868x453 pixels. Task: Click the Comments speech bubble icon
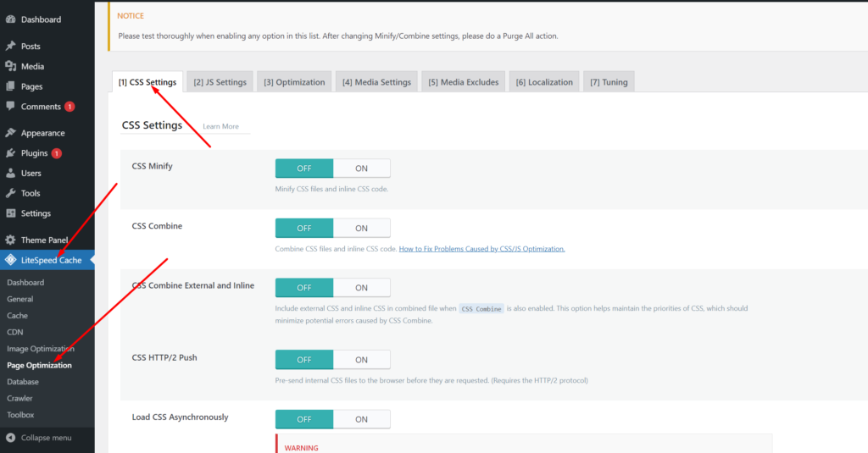(10, 106)
